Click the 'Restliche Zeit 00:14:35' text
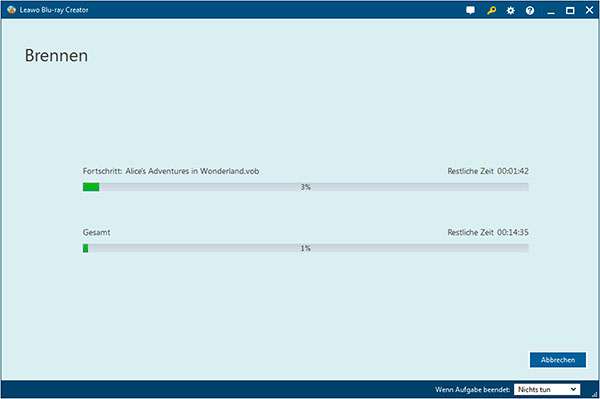Viewport: 600px width, 399px height. pyautogui.click(x=488, y=232)
